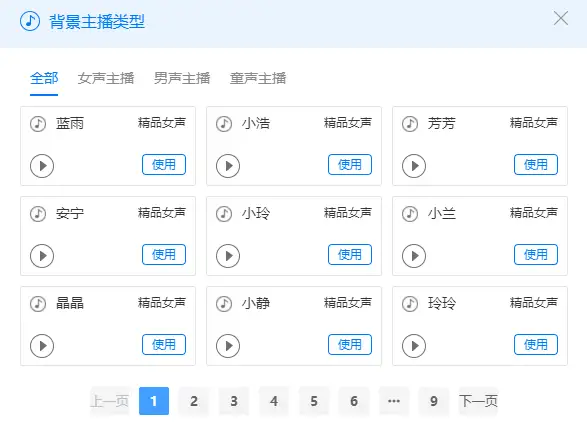The height and width of the screenshot is (429, 587).
Task: Play the 玲玲 voice preview
Action: (x=414, y=346)
